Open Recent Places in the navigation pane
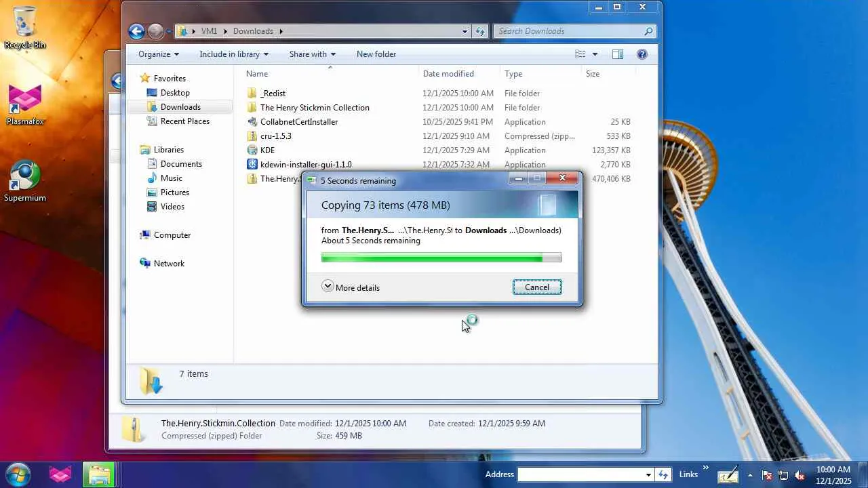The height and width of the screenshot is (488, 868). coord(184,121)
